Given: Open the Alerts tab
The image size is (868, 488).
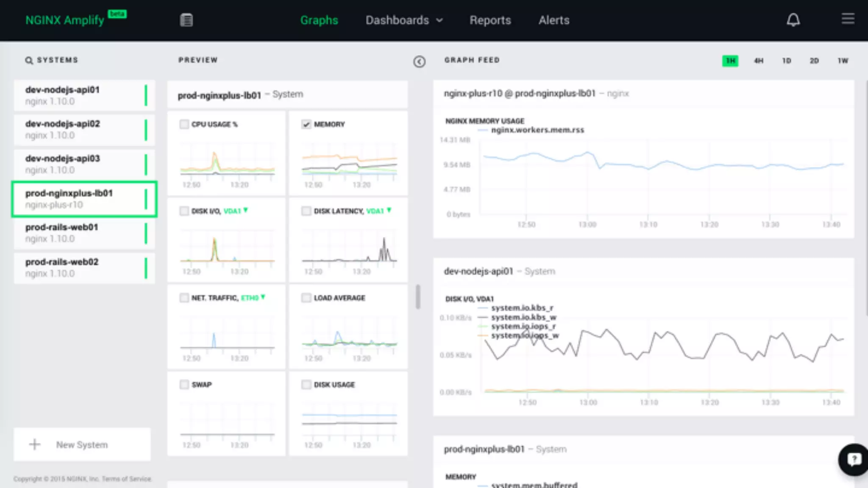Looking at the screenshot, I should 554,20.
